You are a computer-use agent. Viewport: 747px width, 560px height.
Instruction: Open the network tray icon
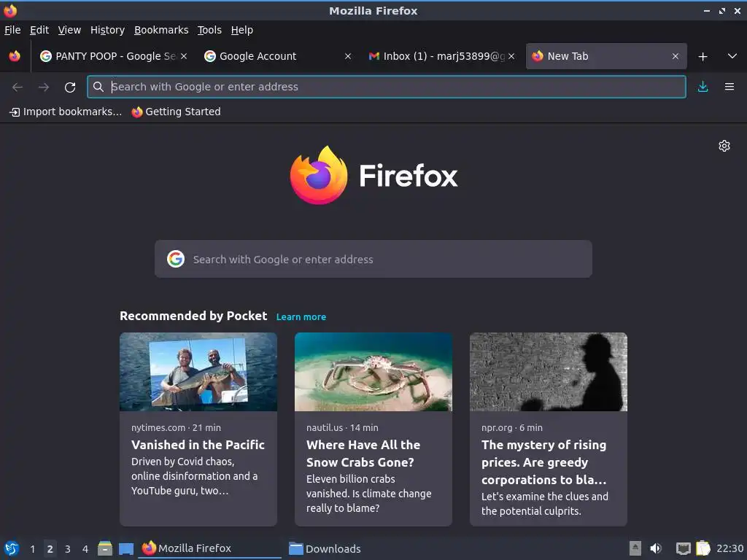tap(683, 548)
